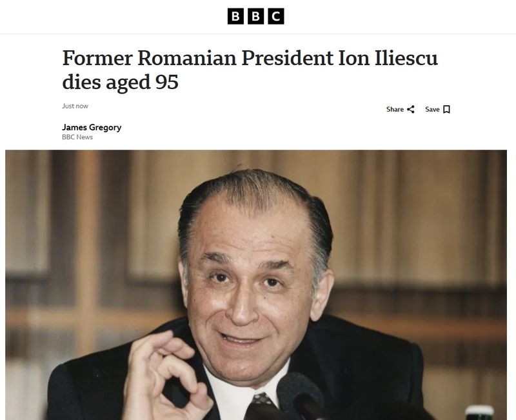Click the share network icon next to Share
The height and width of the screenshot is (420, 516).
pyautogui.click(x=410, y=109)
